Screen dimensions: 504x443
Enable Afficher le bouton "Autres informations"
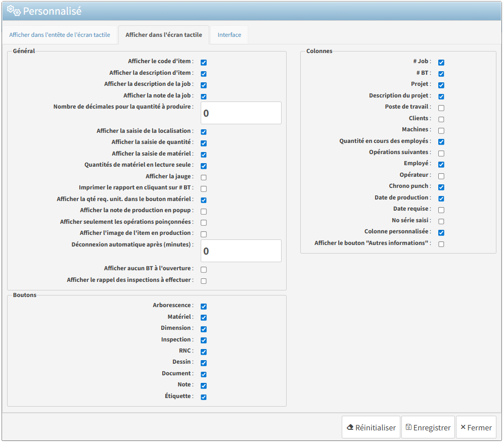[441, 244]
